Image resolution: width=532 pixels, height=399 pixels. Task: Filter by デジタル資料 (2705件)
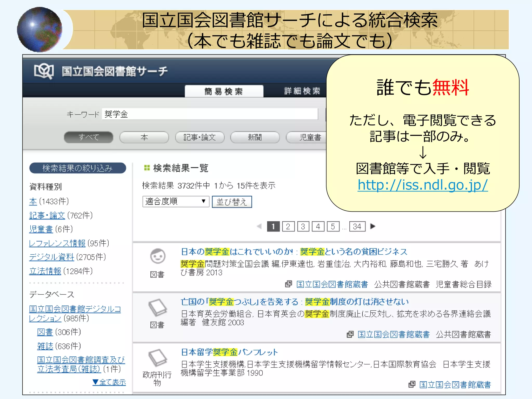click(x=51, y=257)
